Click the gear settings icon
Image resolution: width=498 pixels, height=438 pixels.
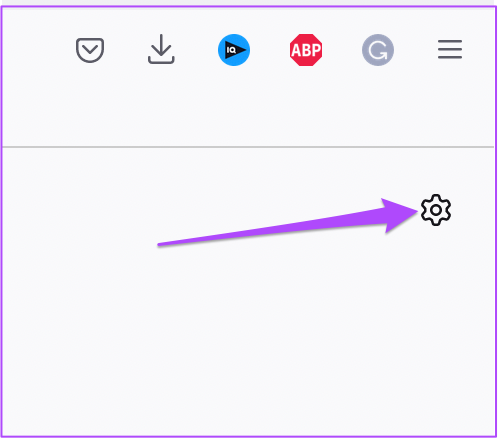436,210
